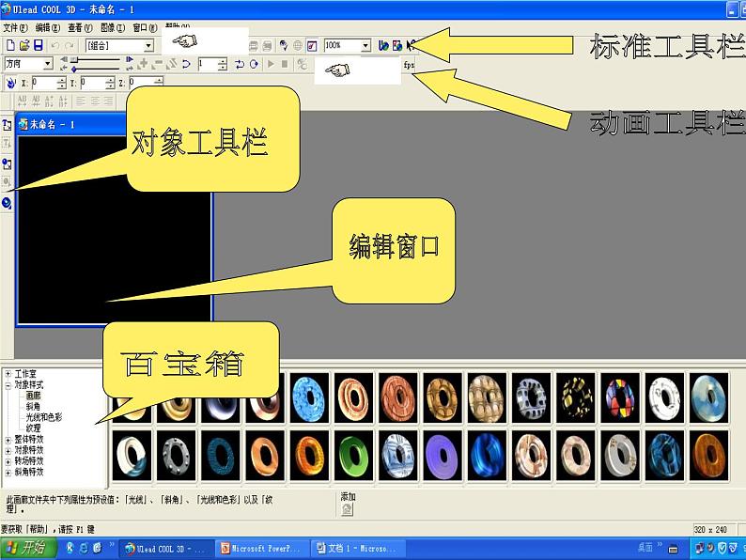Select 光线和色彩 in the tree

[45, 416]
